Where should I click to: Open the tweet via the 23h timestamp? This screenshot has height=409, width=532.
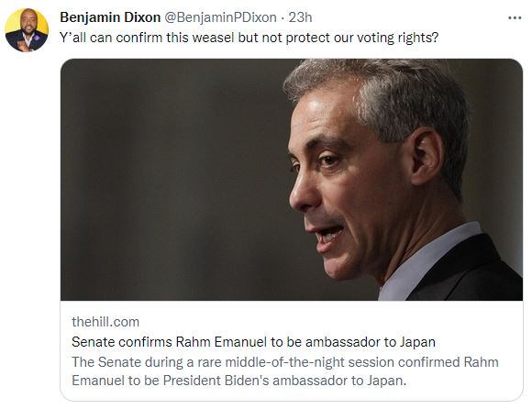300,17
